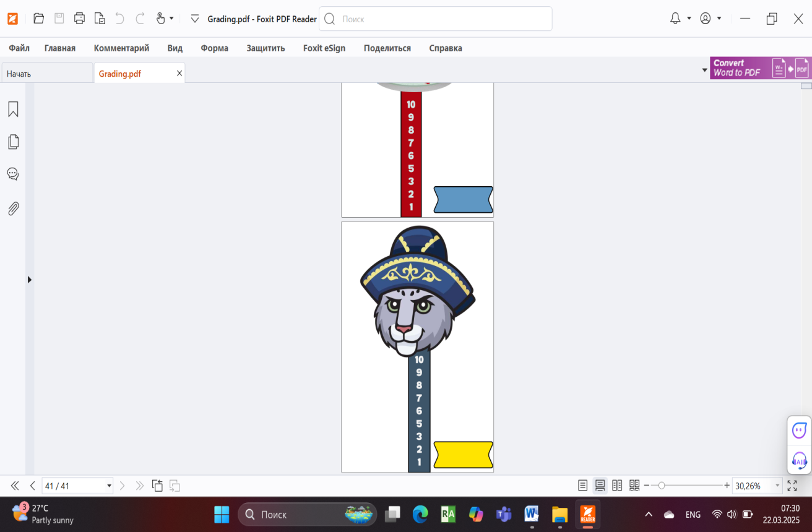Click the page-with-printer icon beside Print
This screenshot has height=532, width=812.
click(x=100, y=19)
